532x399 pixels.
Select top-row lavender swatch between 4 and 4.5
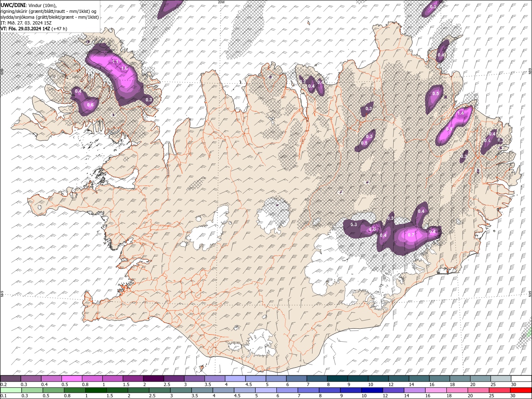(235, 379)
